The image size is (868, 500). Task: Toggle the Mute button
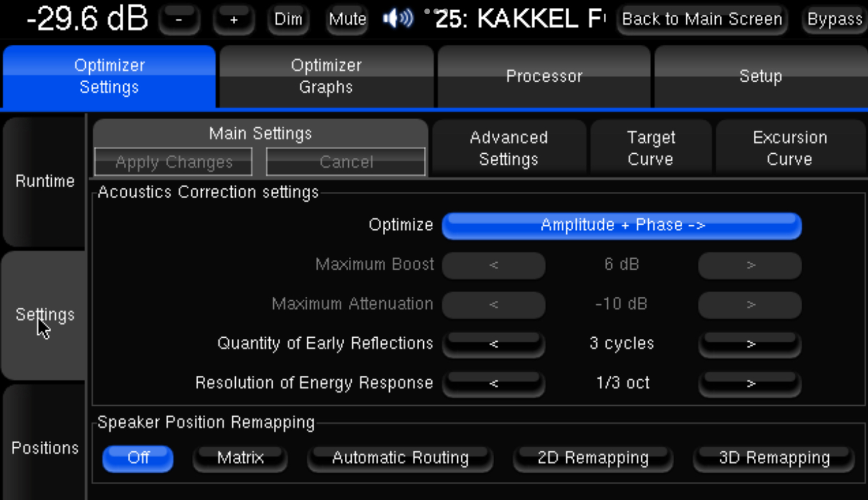pyautogui.click(x=347, y=19)
